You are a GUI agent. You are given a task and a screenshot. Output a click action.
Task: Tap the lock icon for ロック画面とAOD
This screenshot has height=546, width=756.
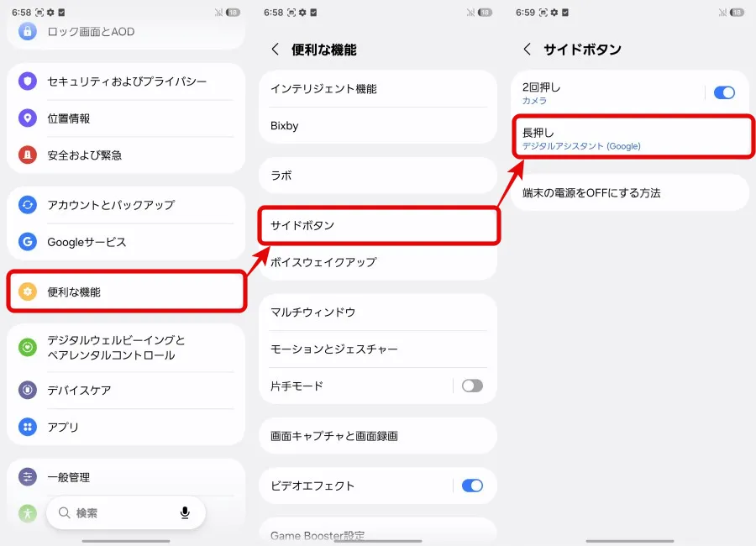pyautogui.click(x=28, y=31)
